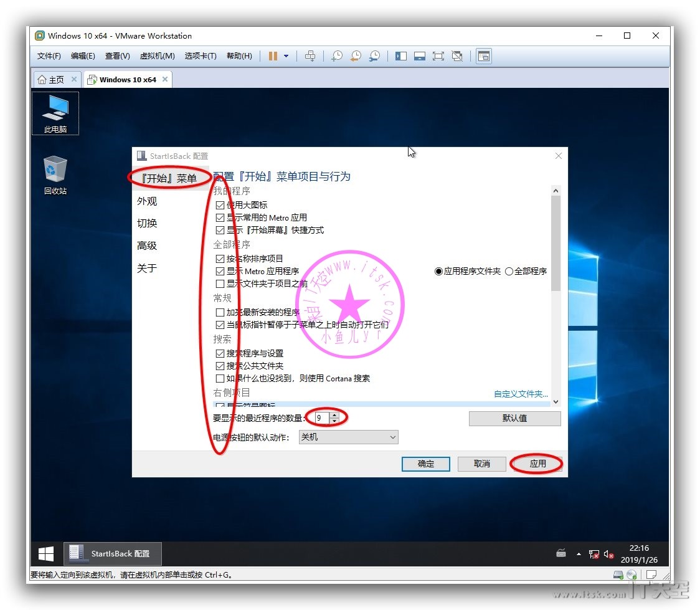
Task: Click the 应用 button
Action: pos(537,464)
